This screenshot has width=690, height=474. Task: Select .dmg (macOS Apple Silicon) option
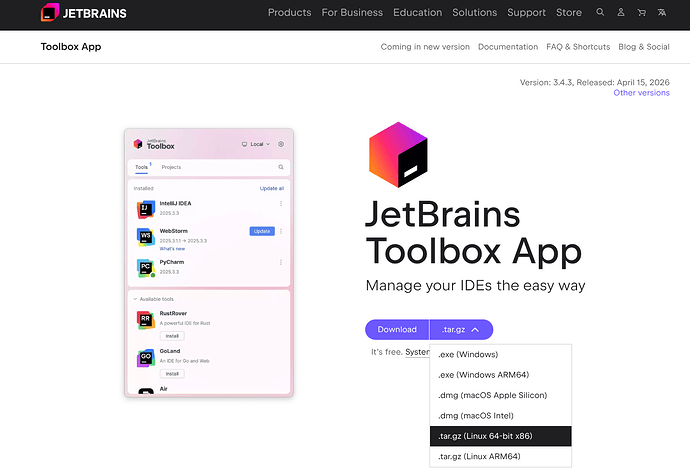[x=501, y=395]
